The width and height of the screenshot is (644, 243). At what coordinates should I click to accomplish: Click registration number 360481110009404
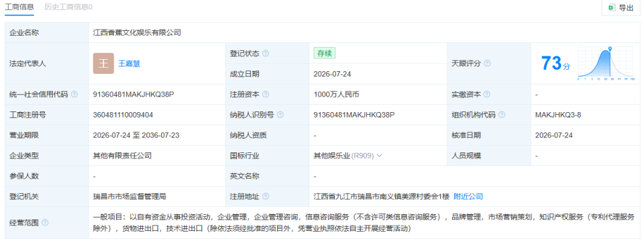[123, 115]
